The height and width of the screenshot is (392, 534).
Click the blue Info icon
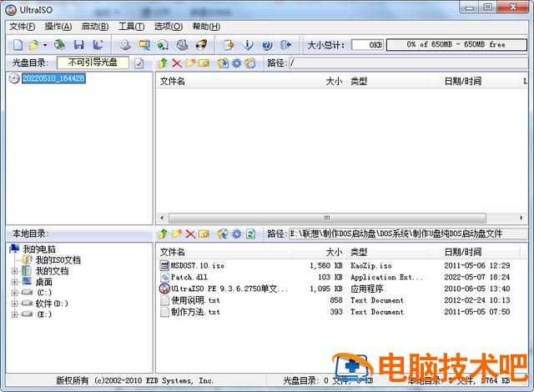(x=248, y=44)
